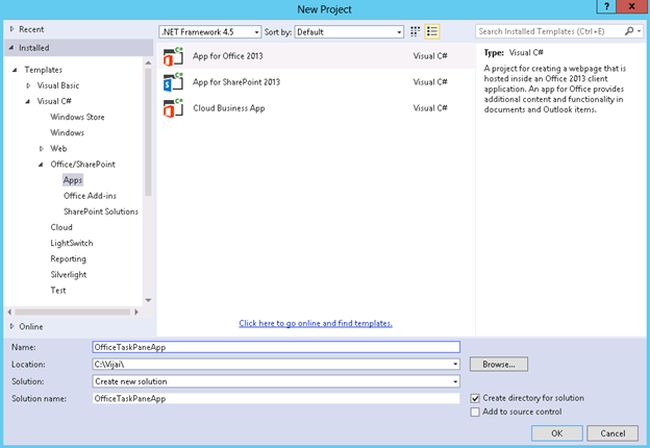
Task: Switch to medium icons list view
Action: click(x=432, y=31)
